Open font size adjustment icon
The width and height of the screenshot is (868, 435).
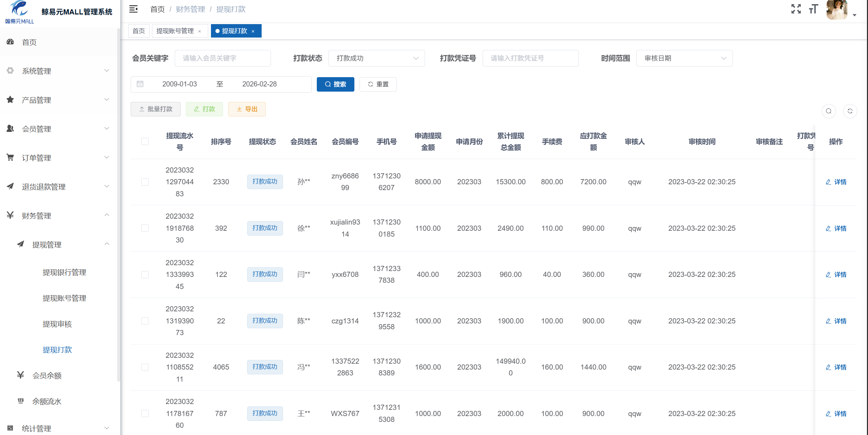tap(814, 9)
